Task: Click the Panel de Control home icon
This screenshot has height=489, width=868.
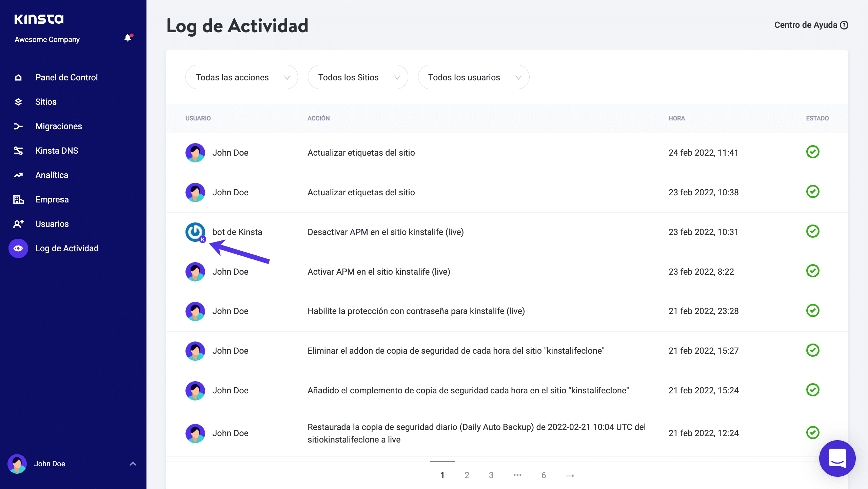Action: tap(18, 78)
